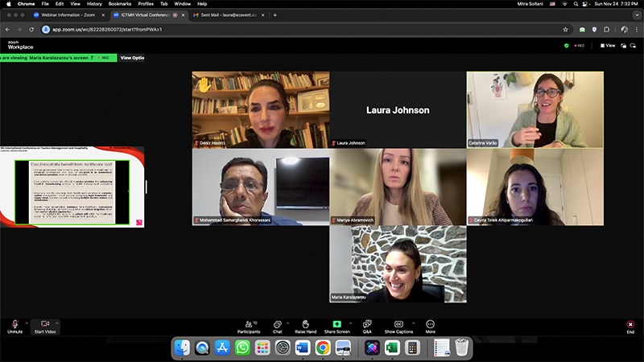Open the Participants panel

click(x=249, y=323)
